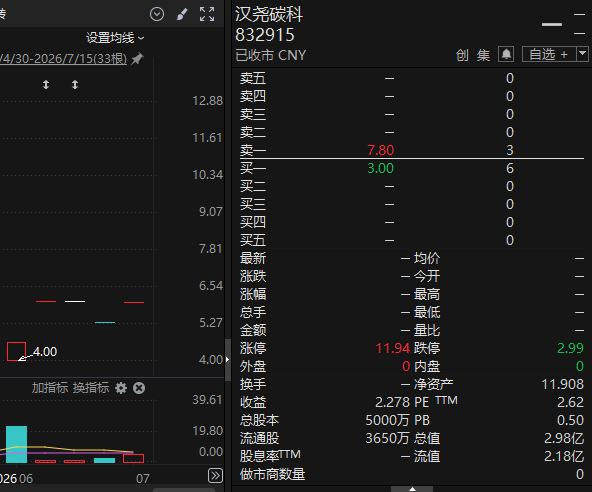Click the 加指标 add indicator button
Viewport: 592px width, 492px height.
50,388
